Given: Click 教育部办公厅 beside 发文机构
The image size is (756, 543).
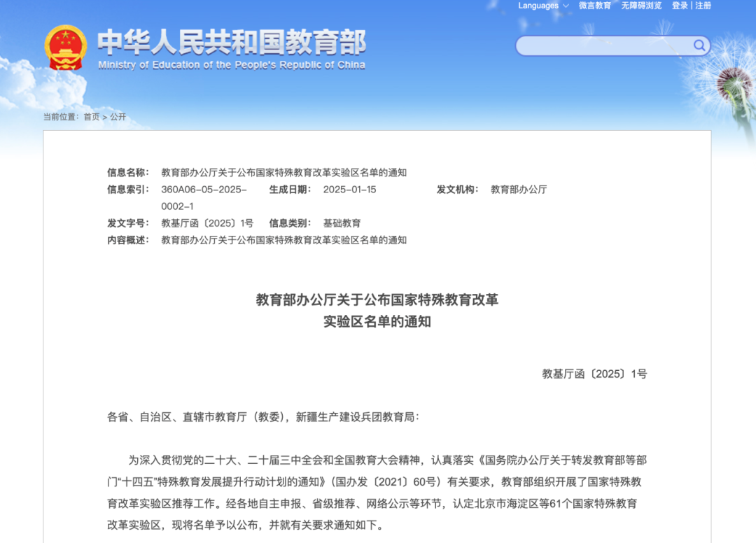Looking at the screenshot, I should (x=519, y=190).
